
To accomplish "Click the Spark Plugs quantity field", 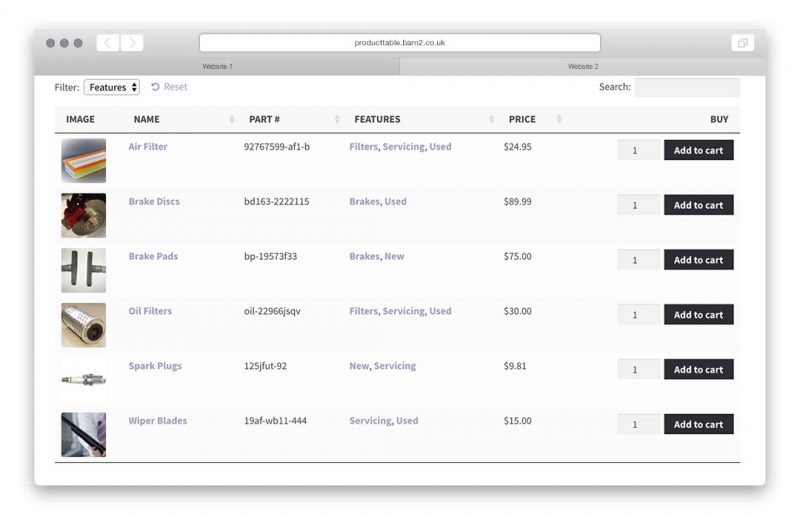I will coord(639,370).
